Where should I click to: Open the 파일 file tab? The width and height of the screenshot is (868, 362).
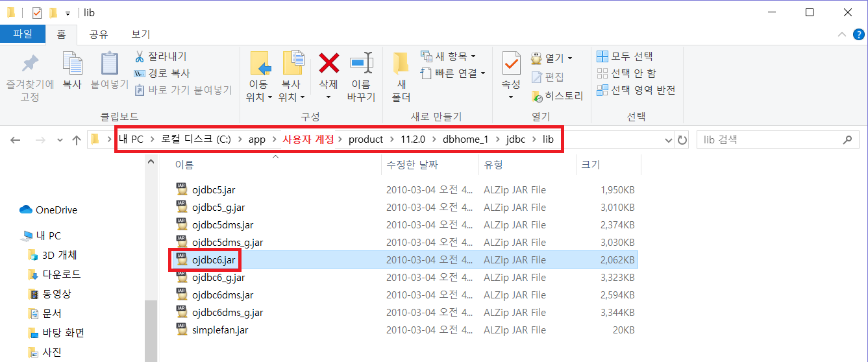[23, 34]
